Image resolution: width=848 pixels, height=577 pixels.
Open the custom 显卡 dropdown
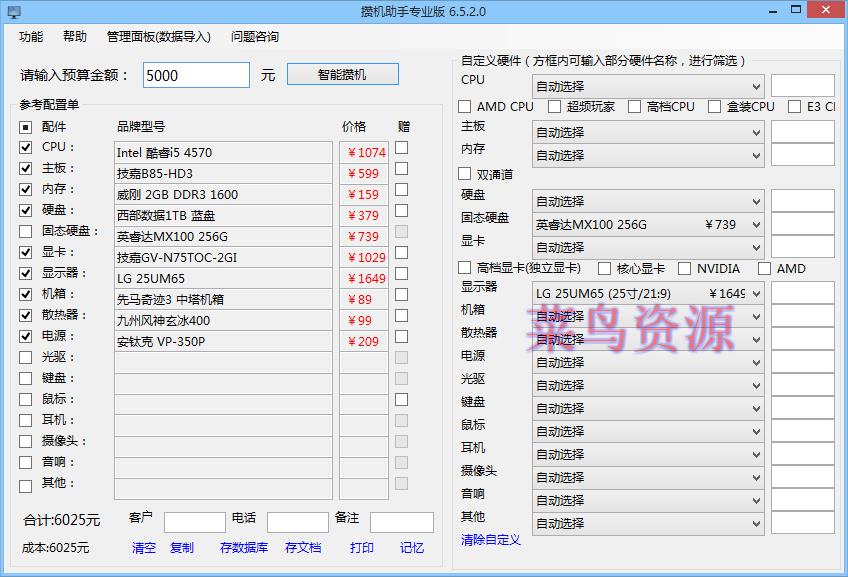(x=648, y=247)
